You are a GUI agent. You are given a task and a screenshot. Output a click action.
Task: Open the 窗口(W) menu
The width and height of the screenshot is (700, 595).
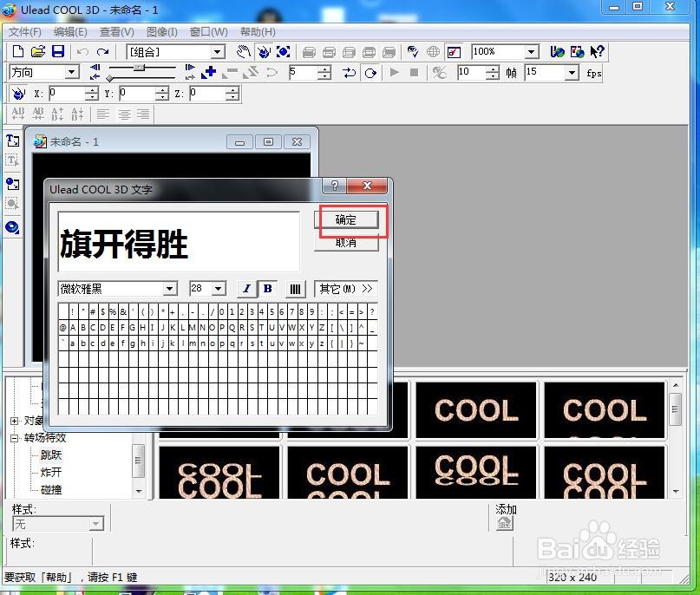pyautogui.click(x=208, y=32)
